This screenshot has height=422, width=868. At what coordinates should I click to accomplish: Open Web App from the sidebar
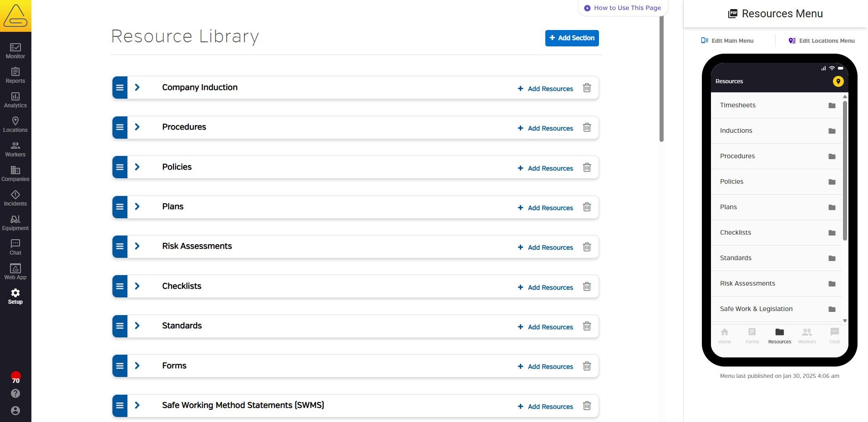click(15, 272)
